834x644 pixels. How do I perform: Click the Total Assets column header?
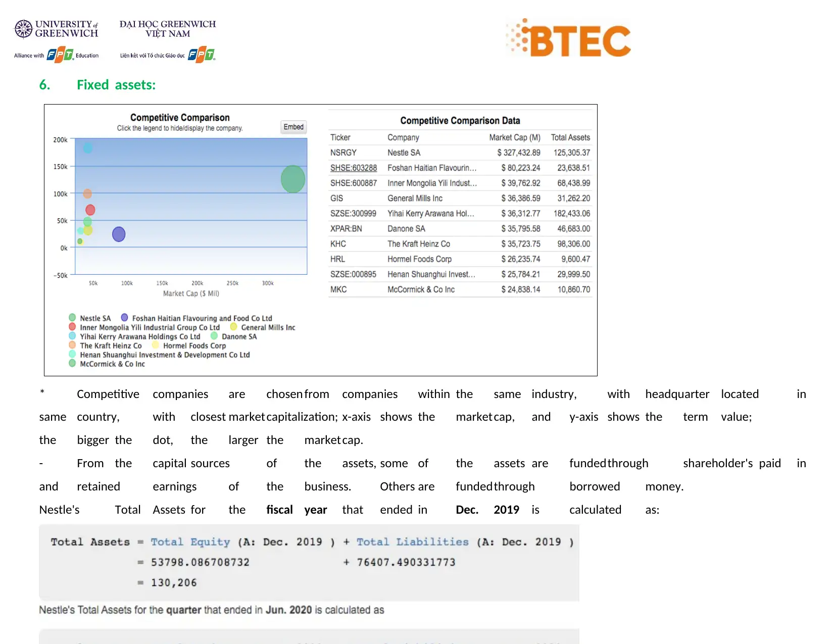(570, 137)
